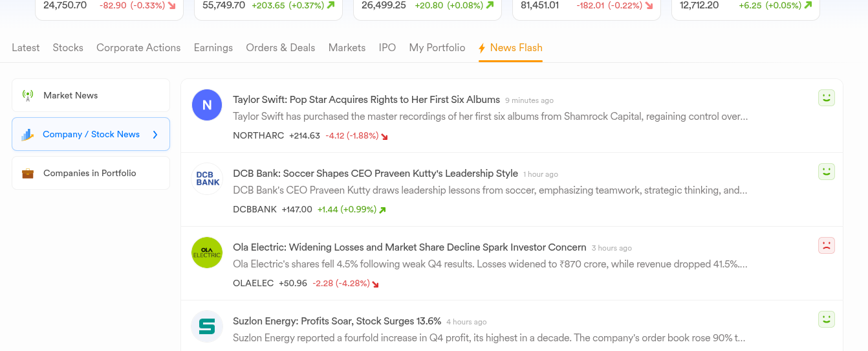Switch to the Corporate Actions tab
The width and height of the screenshot is (868, 351).
(x=138, y=48)
